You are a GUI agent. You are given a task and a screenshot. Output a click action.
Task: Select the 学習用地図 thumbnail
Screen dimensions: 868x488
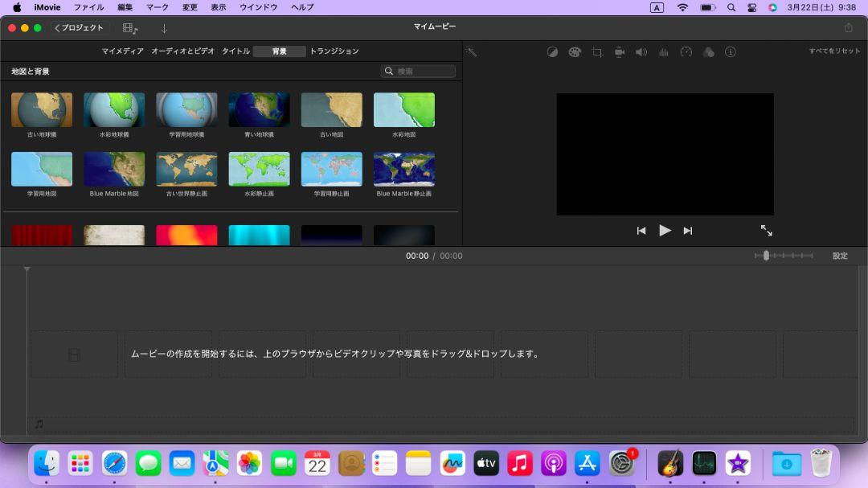tap(42, 169)
